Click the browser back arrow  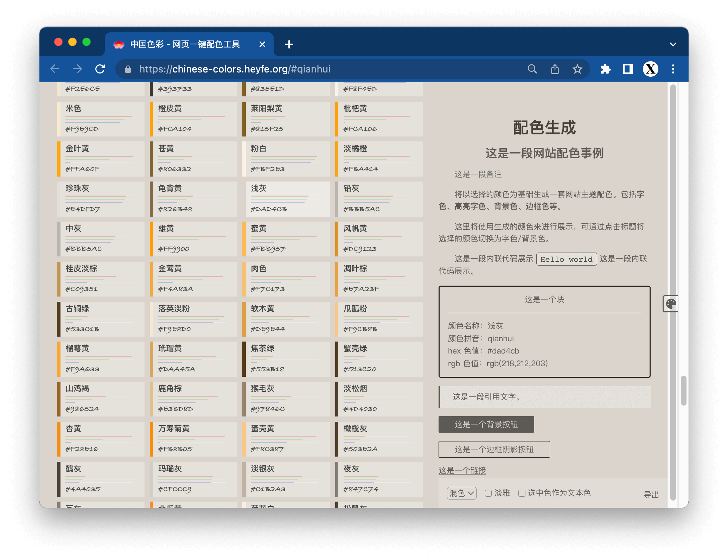point(55,69)
